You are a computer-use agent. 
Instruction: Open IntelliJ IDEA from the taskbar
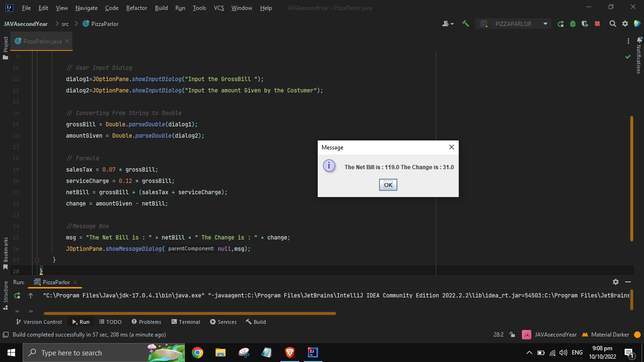[x=313, y=352]
